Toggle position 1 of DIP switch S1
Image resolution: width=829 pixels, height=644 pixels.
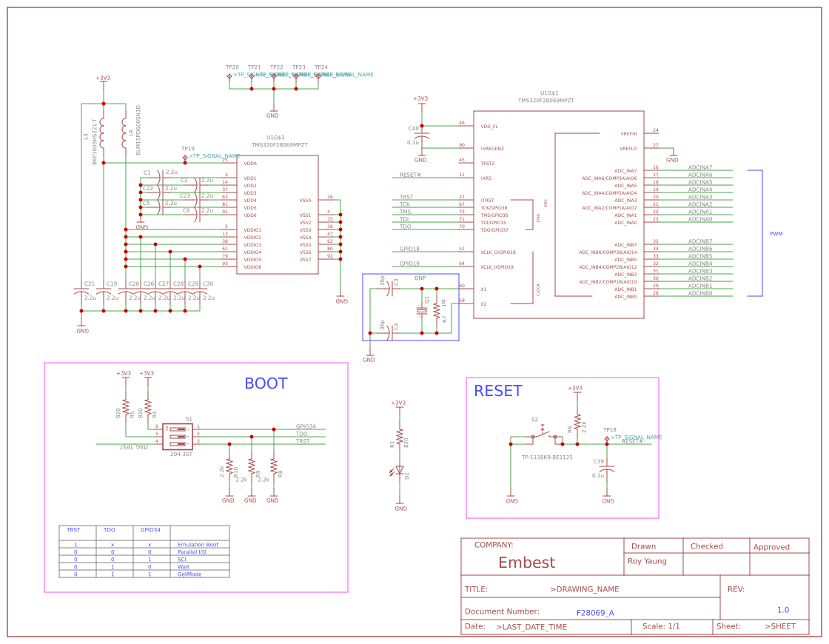pos(178,429)
